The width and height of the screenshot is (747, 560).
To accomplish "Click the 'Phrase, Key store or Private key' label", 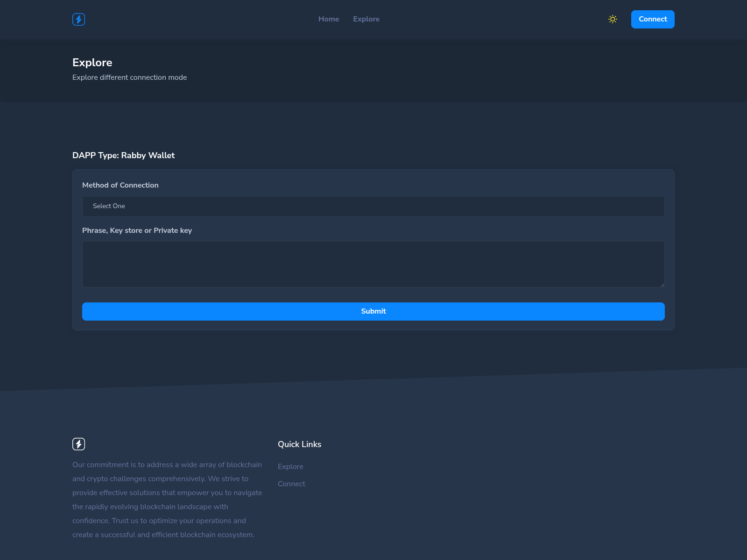I will pos(137,231).
